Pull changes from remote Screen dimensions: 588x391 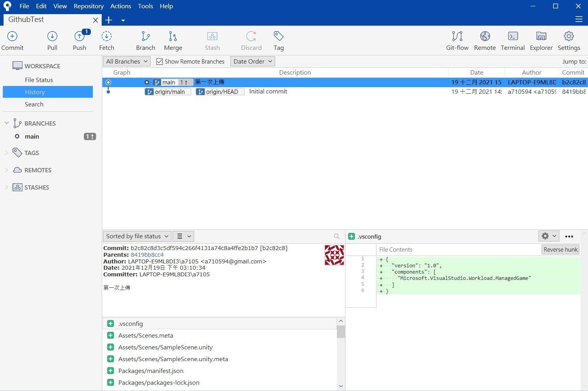52,41
